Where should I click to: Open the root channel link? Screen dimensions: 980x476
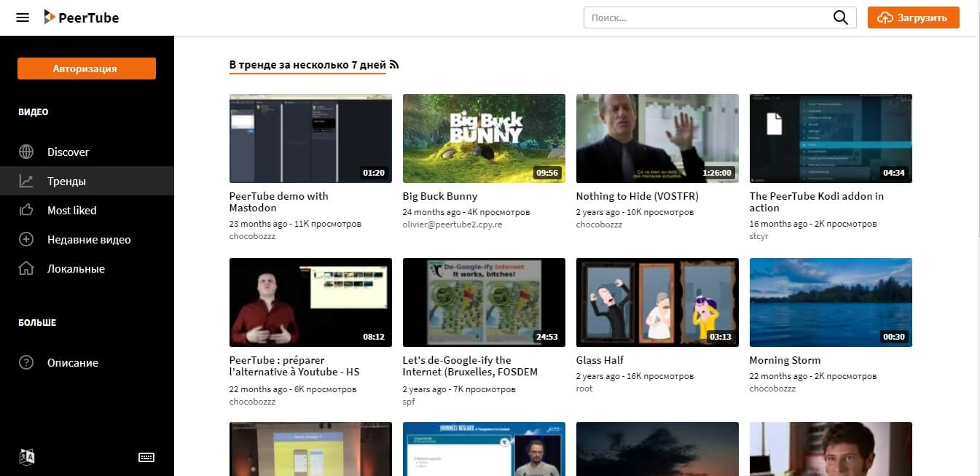point(584,389)
